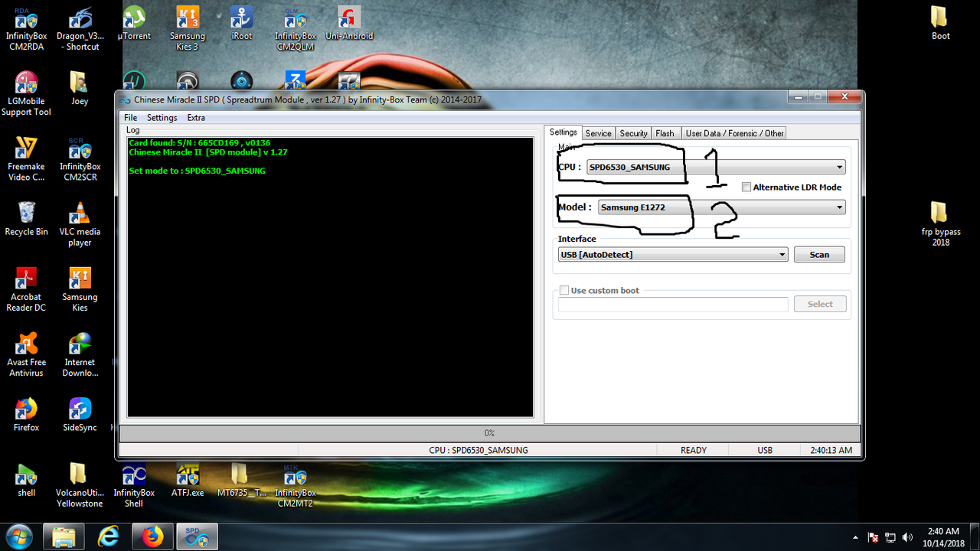This screenshot has height=551, width=980.
Task: Click the log line 'Chinese Miracle II [SPD module] v 1.27'
Action: click(x=208, y=152)
